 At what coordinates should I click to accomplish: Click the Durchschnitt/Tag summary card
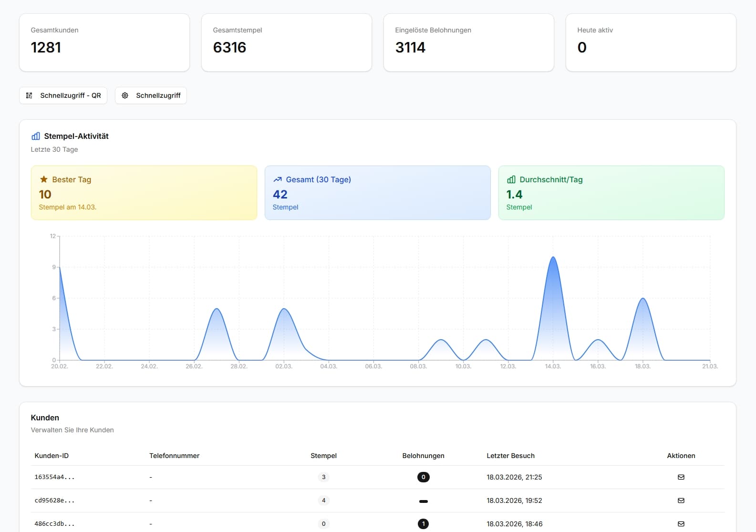(611, 193)
